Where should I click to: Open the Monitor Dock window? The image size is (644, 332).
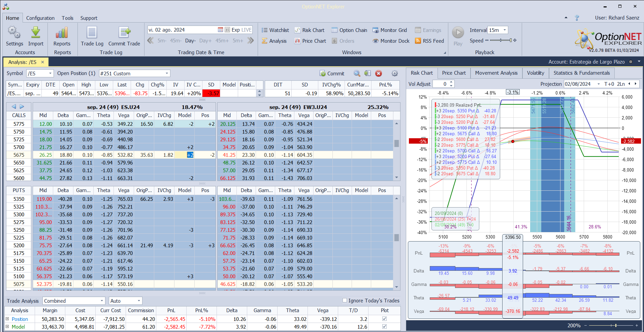pyautogui.click(x=391, y=41)
